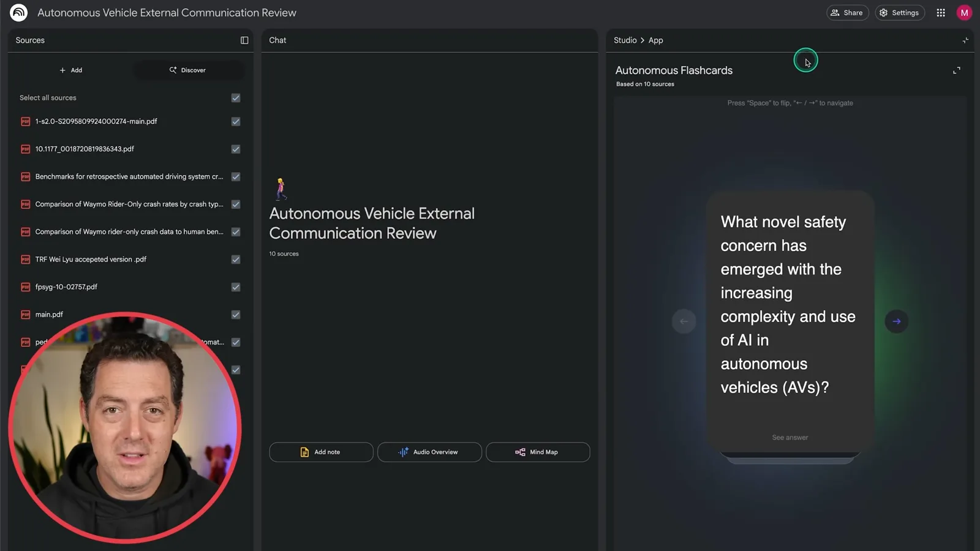980x551 pixels.
Task: Click Studio breadcrumb link
Action: point(625,40)
